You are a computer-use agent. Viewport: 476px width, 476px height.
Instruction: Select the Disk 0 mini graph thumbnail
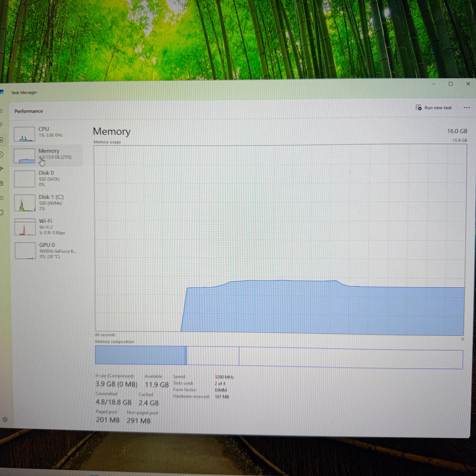tap(25, 179)
